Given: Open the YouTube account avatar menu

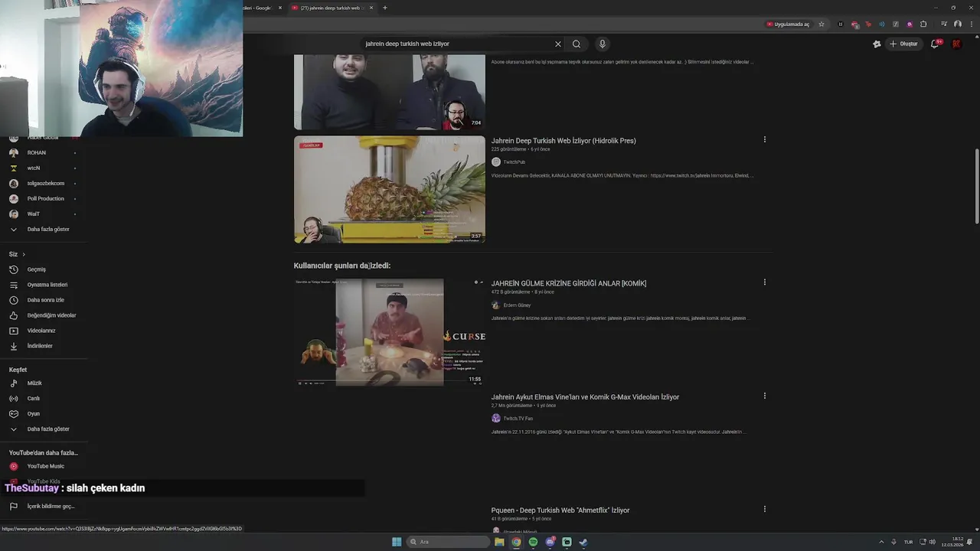Looking at the screenshot, I should point(956,44).
